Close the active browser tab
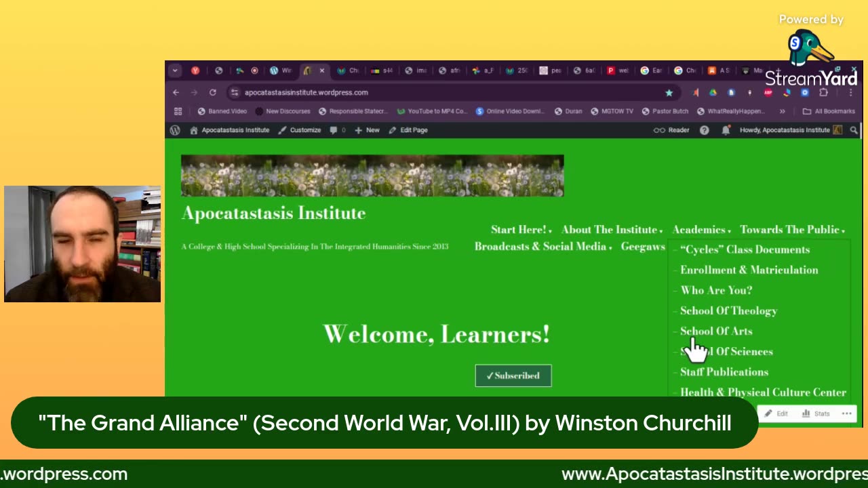 [x=322, y=70]
